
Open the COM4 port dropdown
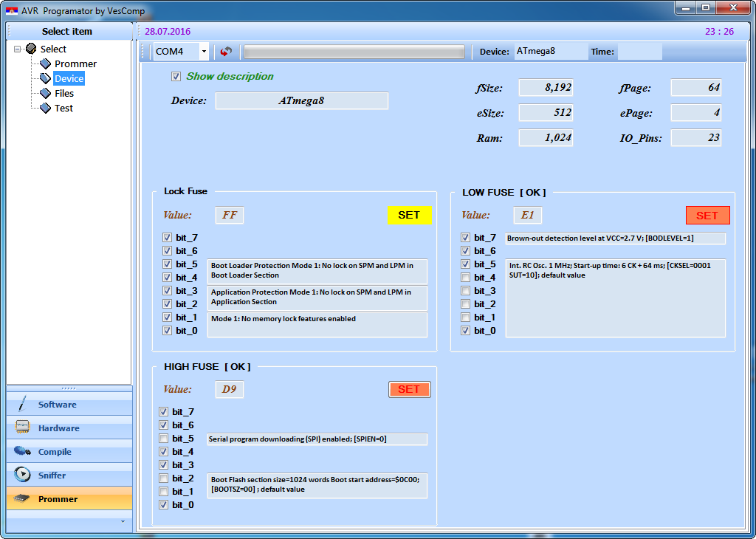[x=204, y=52]
